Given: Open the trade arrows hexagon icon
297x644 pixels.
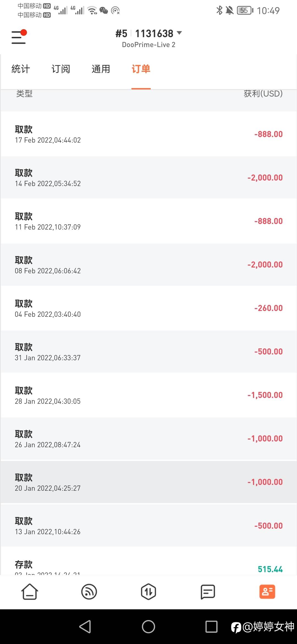Looking at the screenshot, I should click(x=148, y=592).
